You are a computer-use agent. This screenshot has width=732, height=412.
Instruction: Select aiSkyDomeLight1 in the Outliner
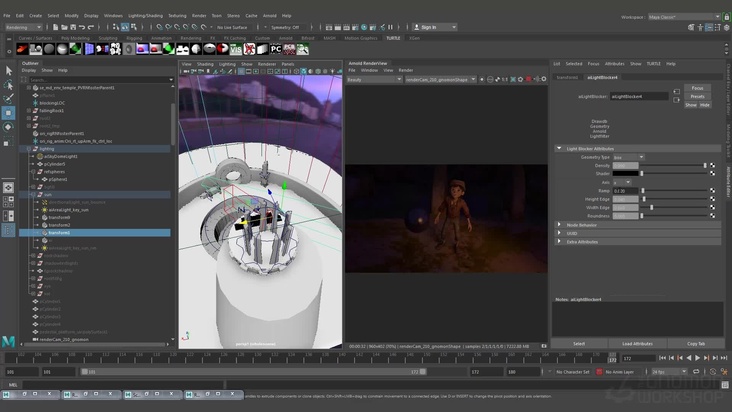61,156
